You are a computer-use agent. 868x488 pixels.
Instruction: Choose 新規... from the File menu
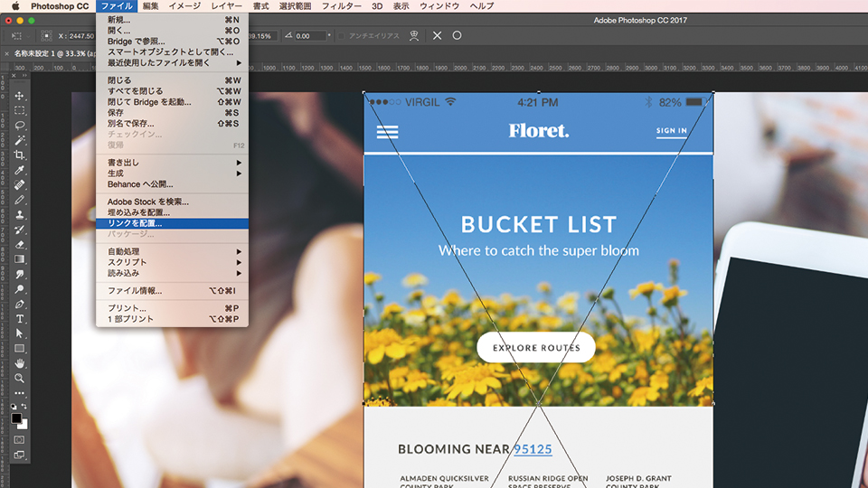point(172,19)
